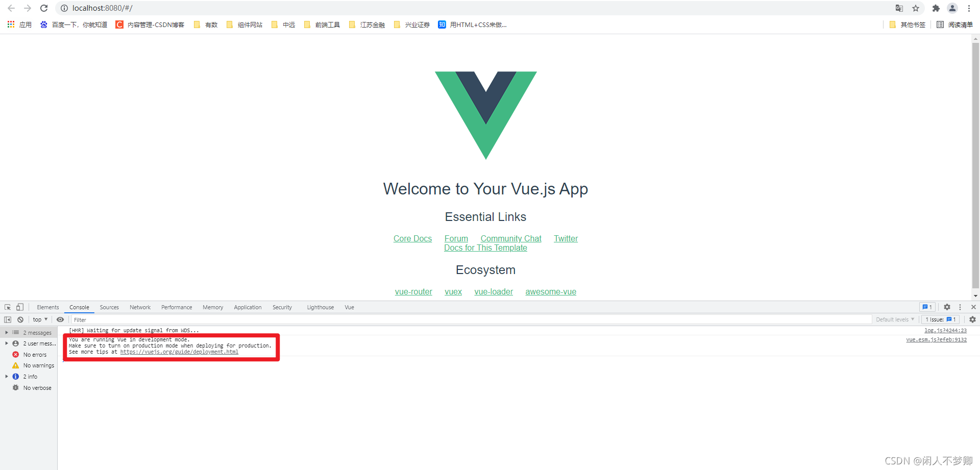980x470 pixels.
Task: Select the inspect element cursor icon
Action: [x=7, y=307]
